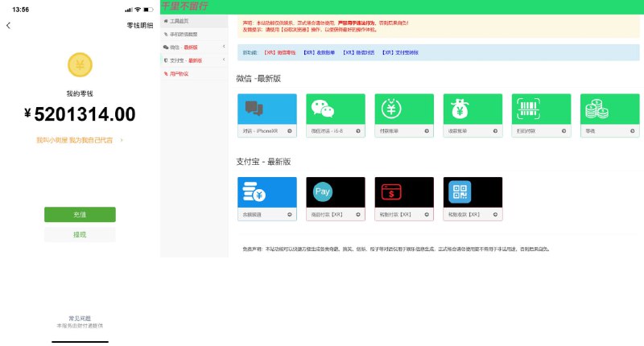Screen dimensions: 644x346
Task: Click the WeChat bubble icon in sidebar
Action: point(166,47)
